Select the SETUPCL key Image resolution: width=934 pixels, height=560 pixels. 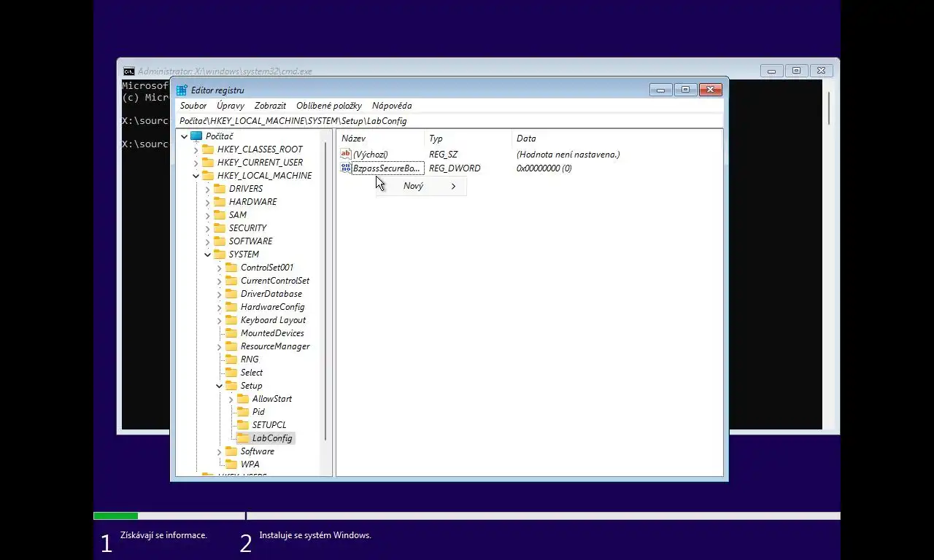269,425
